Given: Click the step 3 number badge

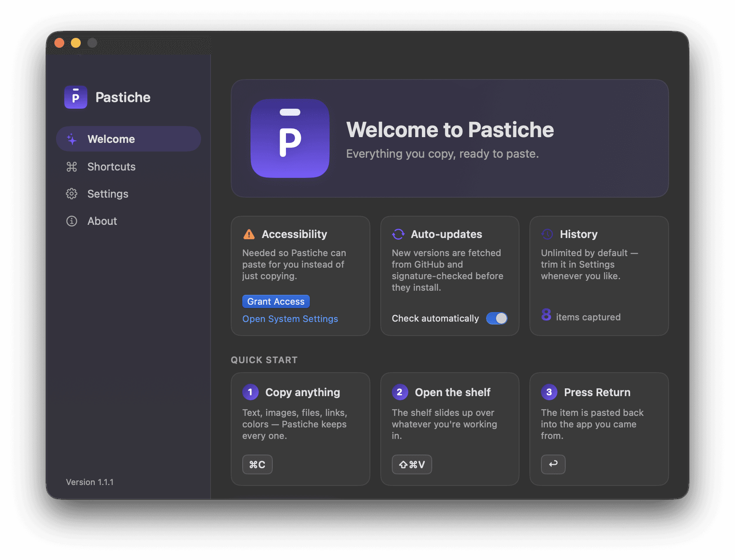Looking at the screenshot, I should pyautogui.click(x=549, y=392).
